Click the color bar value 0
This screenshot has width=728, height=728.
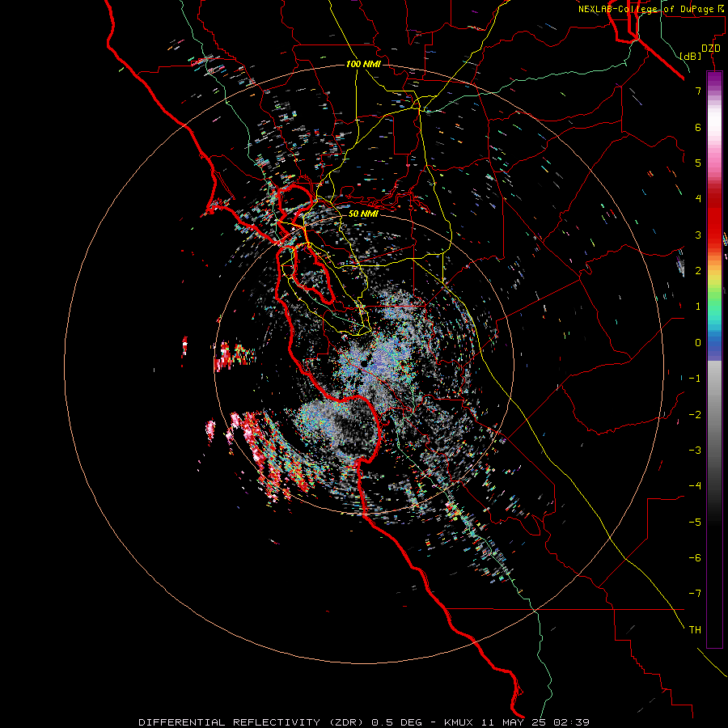coord(698,343)
